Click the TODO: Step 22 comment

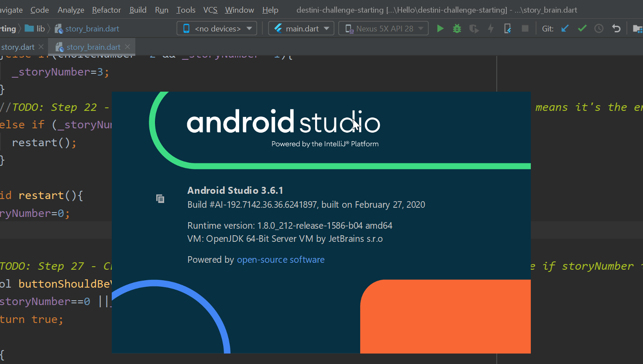[x=55, y=107]
